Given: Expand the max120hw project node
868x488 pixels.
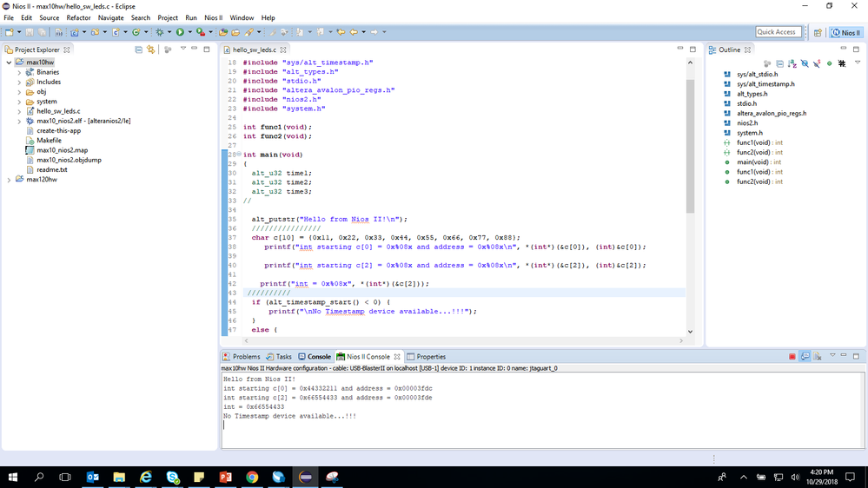Looking at the screenshot, I should point(9,180).
